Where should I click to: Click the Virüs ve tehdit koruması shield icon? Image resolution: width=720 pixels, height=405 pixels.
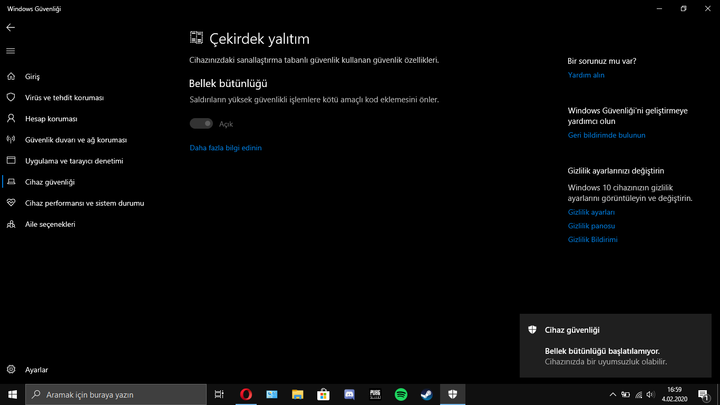(11, 97)
